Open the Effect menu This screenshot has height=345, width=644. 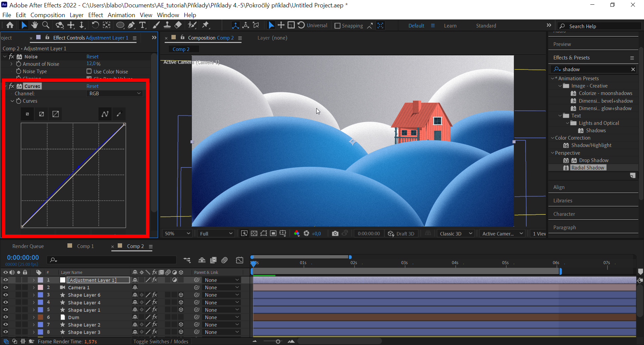[x=95, y=15]
